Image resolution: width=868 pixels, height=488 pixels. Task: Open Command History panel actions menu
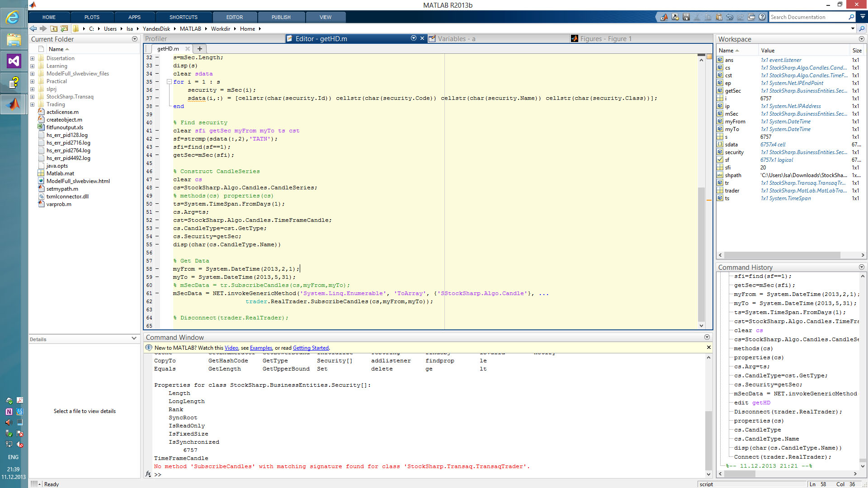861,267
